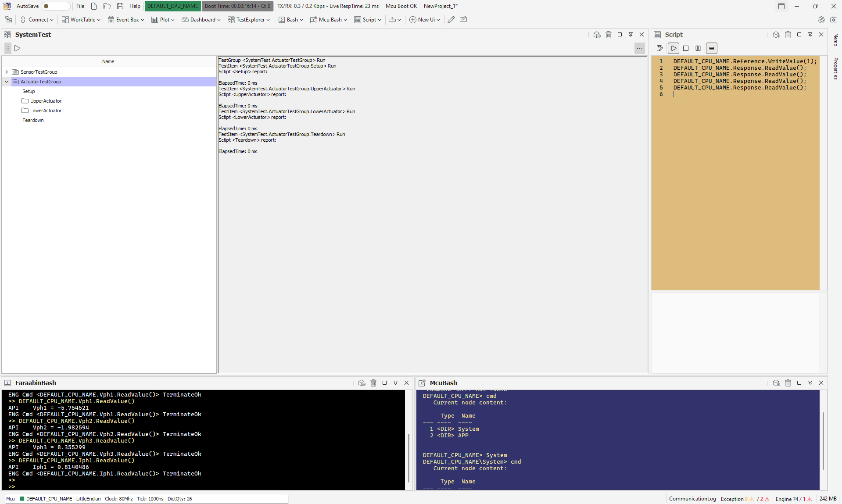Viewport: 842px width, 504px height.
Task: Click SystemTest panel add-cube icon
Action: [x=597, y=35]
